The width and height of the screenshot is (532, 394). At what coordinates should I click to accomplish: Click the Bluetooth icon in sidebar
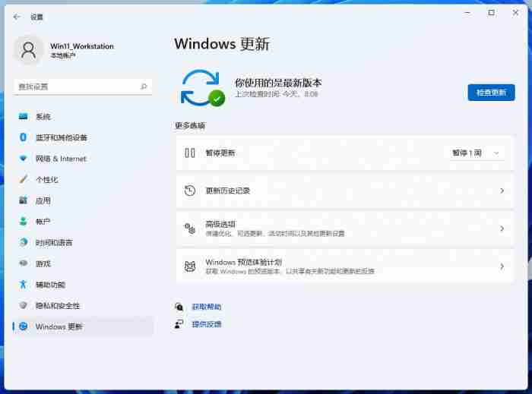click(23, 137)
